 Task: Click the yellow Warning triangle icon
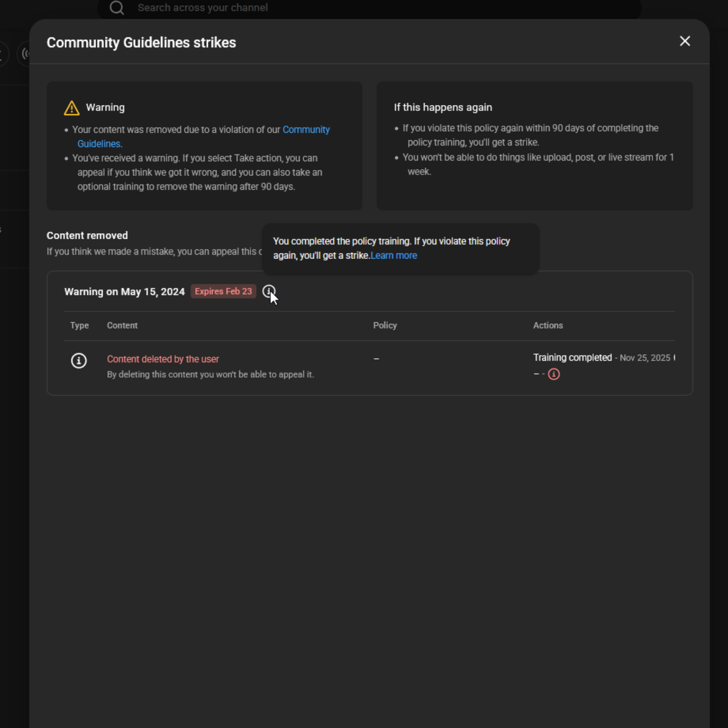point(72,108)
